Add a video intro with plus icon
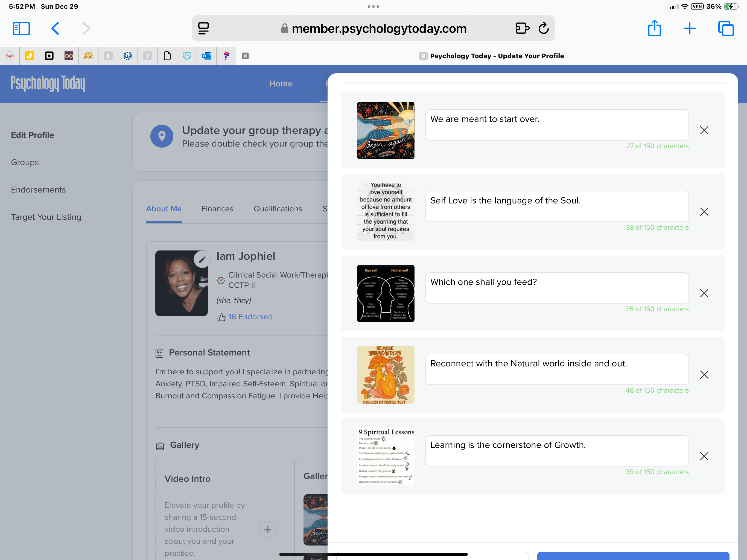The image size is (747, 560). click(x=267, y=529)
